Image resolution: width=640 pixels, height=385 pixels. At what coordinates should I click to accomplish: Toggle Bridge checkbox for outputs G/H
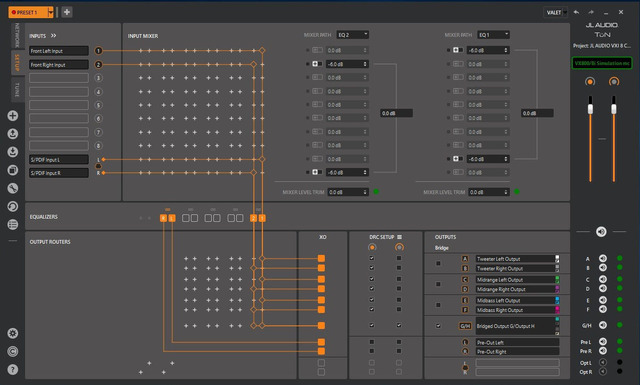pos(438,326)
